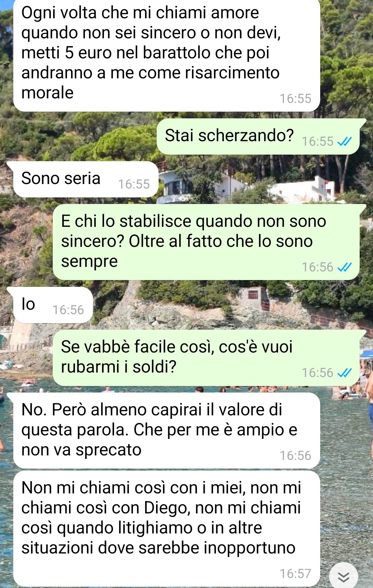Tap the 16:56 timestamp next to "Io"

coord(68,310)
